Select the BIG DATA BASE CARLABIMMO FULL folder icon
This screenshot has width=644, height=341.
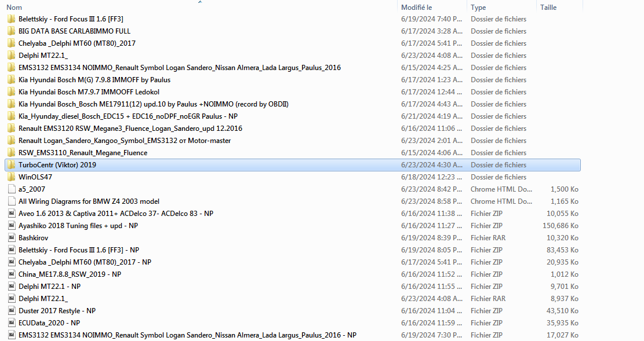(12, 31)
